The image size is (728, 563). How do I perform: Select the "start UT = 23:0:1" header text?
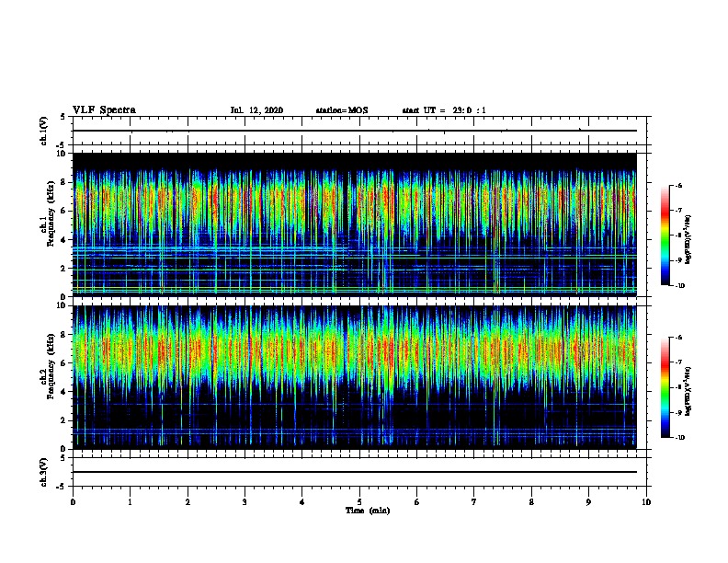coord(444,110)
